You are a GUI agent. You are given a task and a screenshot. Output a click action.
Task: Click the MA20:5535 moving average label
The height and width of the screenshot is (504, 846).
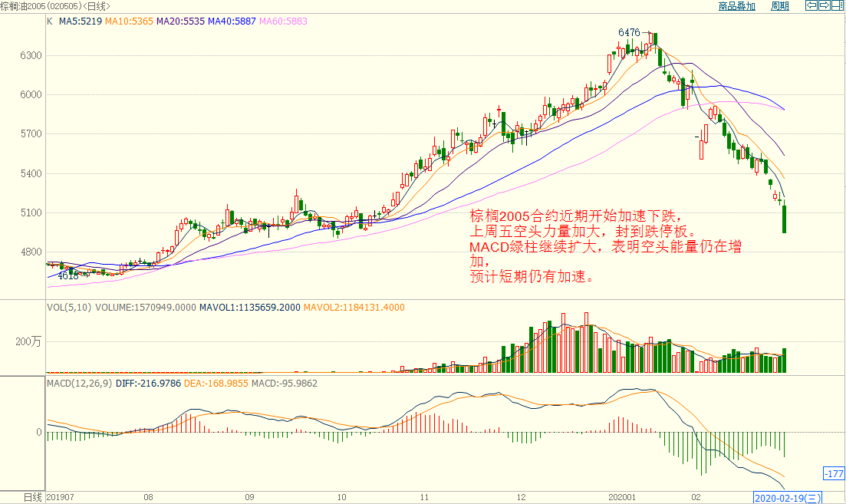181,21
